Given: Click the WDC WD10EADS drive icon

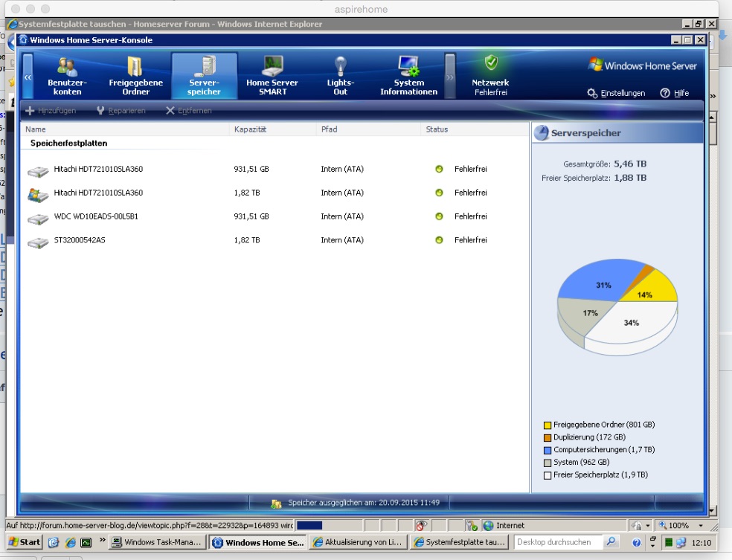Looking at the screenshot, I should pyautogui.click(x=38, y=219).
